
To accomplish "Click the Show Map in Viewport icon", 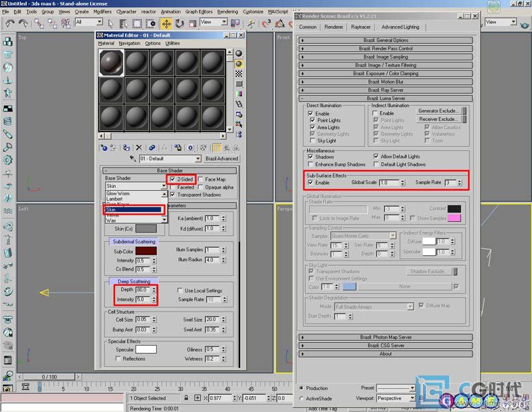I will 203,148.
